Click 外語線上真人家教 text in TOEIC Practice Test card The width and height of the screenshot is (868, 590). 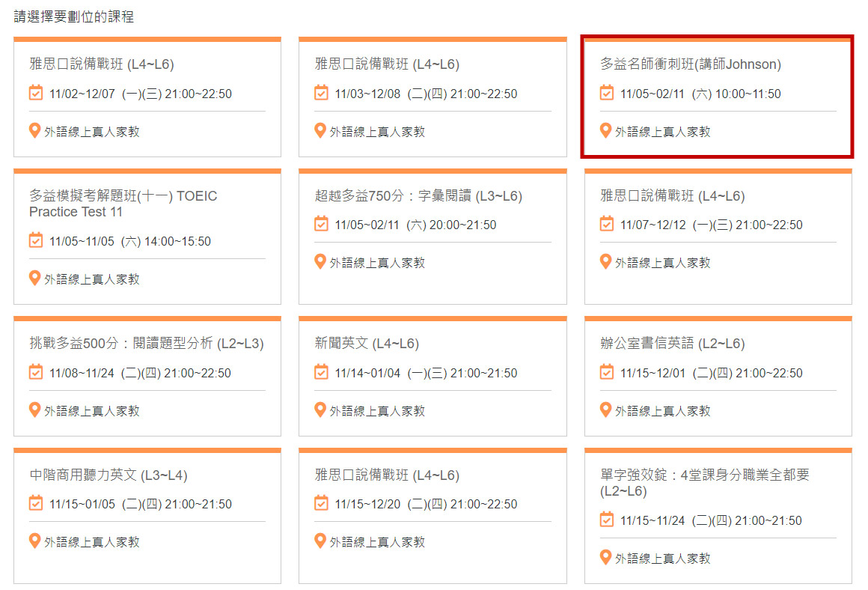click(92, 279)
